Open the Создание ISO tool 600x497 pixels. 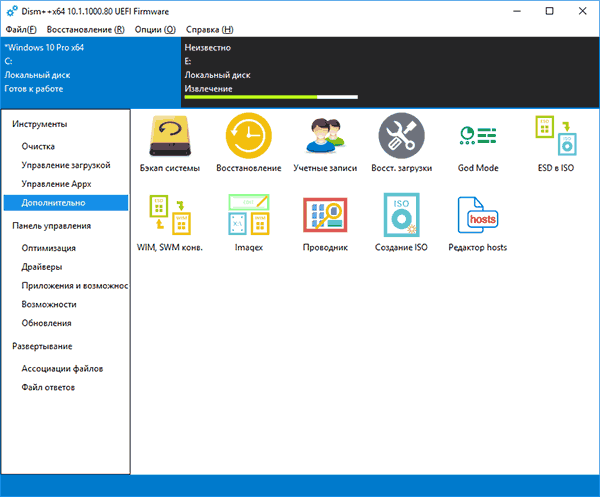point(401,223)
